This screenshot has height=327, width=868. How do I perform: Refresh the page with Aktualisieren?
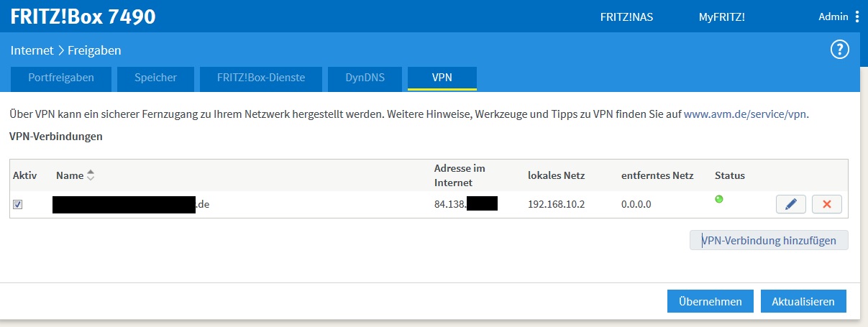(803, 301)
